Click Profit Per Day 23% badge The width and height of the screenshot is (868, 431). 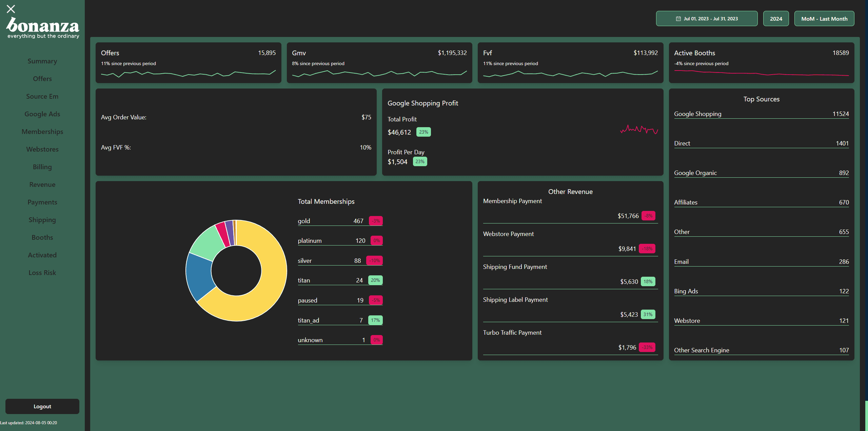(x=420, y=161)
